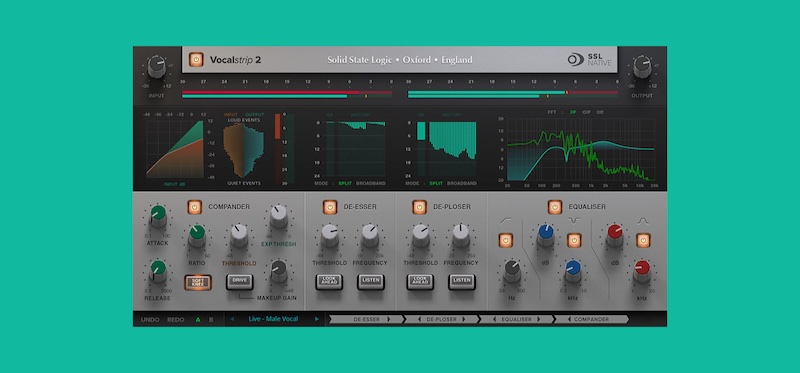Click the Equaliser stage in processing order
Image resolution: width=800 pixels, height=373 pixels.
517,319
